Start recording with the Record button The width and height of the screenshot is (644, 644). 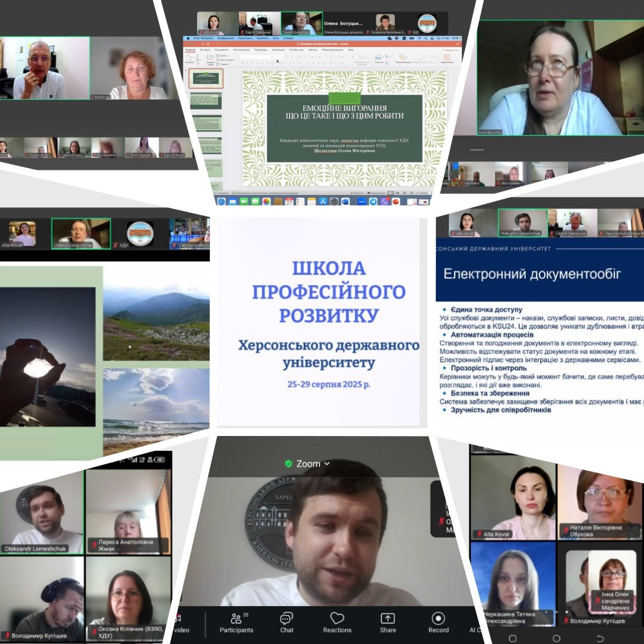tap(438, 623)
